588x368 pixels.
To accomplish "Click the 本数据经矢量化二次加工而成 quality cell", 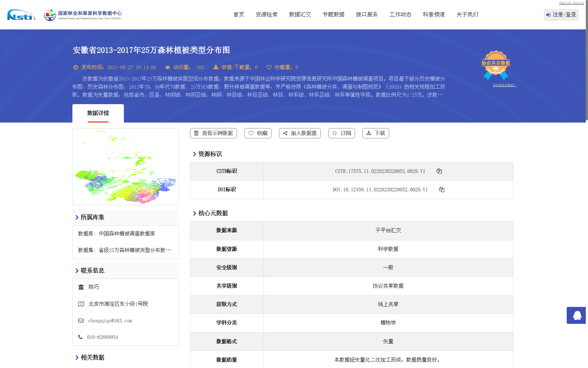I will tap(388, 360).
